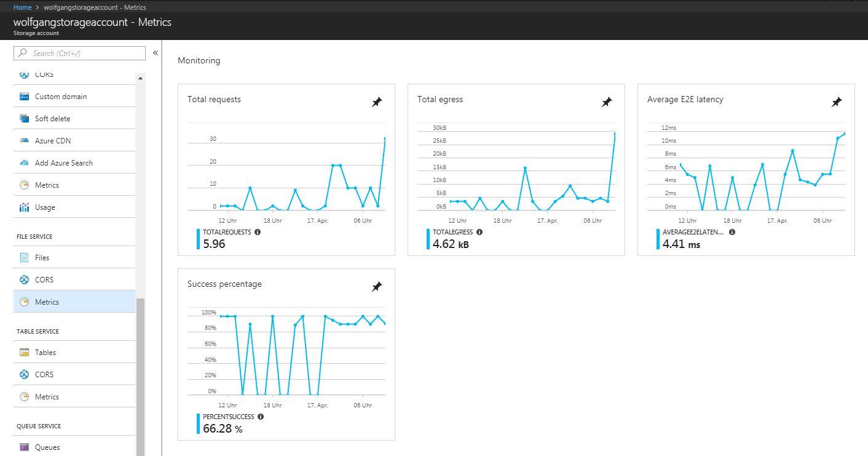Open the Usage menu item
Viewport: 868px width, 456px height.
[x=45, y=207]
